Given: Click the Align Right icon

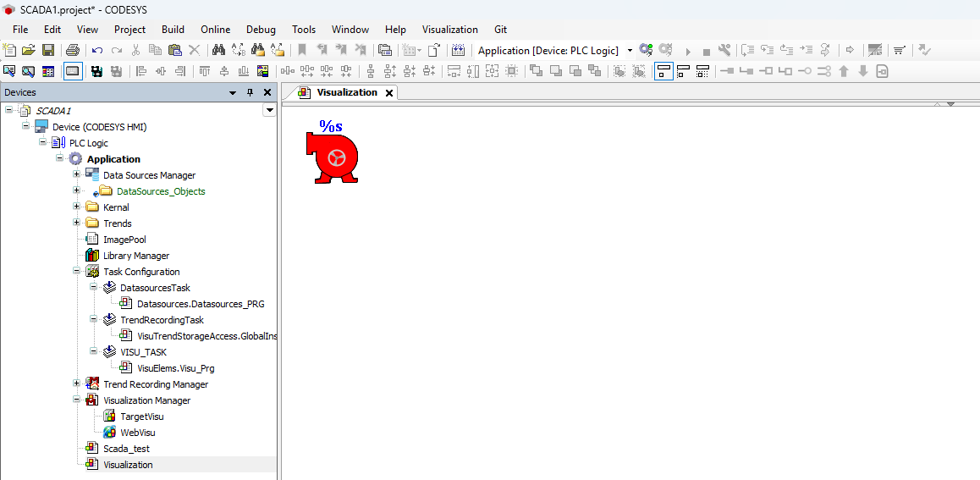Looking at the screenshot, I should click(180, 71).
